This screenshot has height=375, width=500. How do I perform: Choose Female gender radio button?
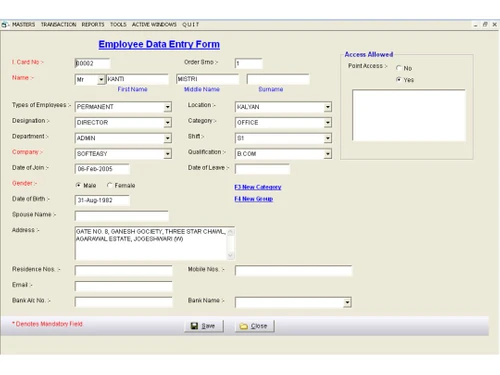[x=110, y=185]
